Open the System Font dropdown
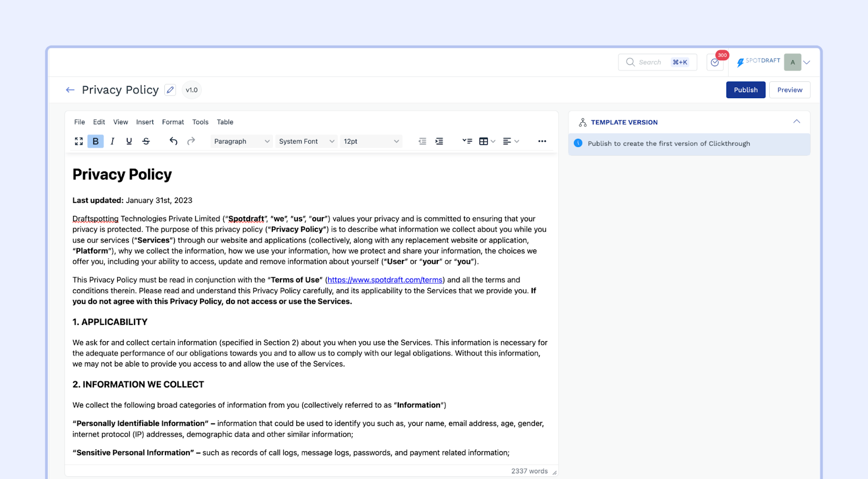868x479 pixels. [307, 141]
